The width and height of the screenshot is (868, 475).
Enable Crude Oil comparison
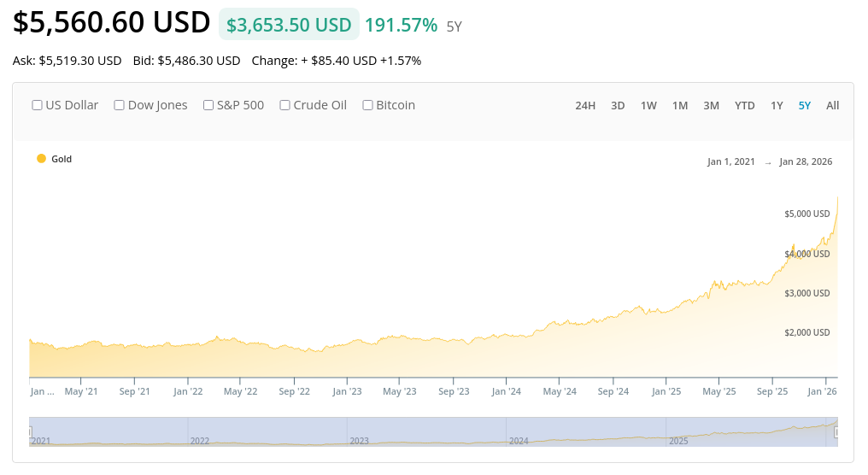pos(285,105)
